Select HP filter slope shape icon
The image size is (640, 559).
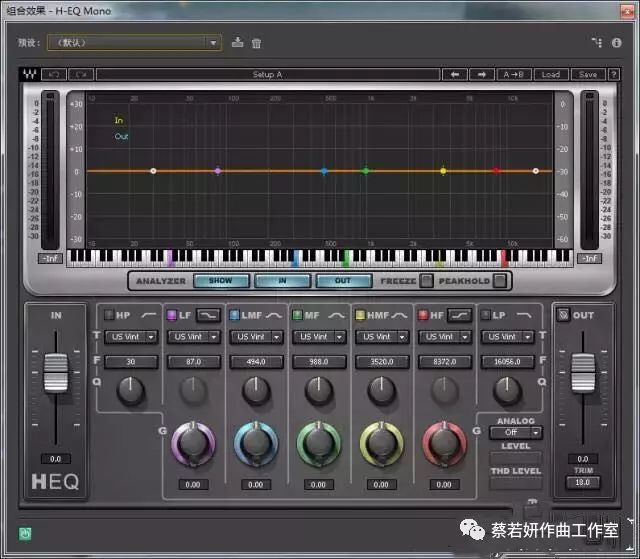click(149, 315)
